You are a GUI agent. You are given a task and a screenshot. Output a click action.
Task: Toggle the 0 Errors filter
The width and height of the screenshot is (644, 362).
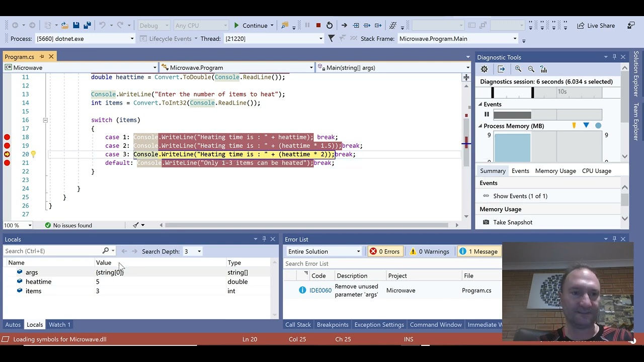385,251
